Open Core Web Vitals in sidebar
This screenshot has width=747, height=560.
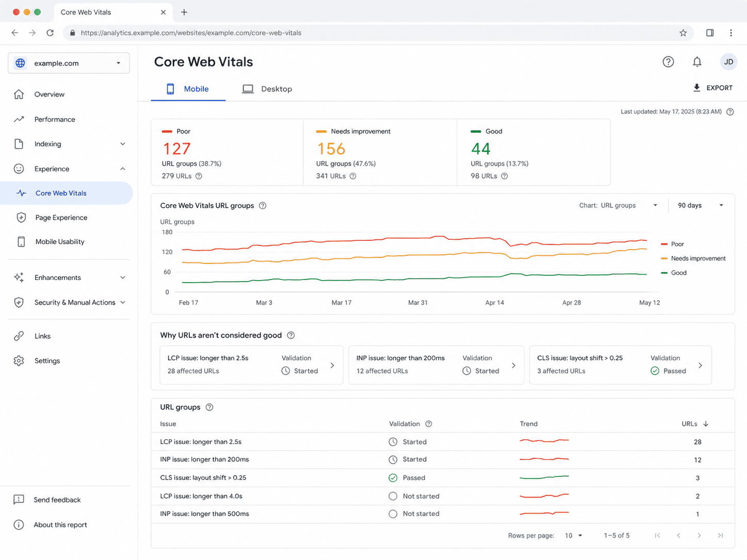click(67, 193)
